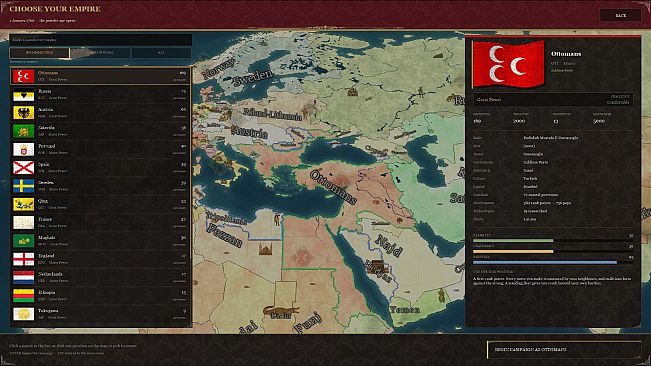Viewport: 651px width, 366px height.
Task: Click the empire search field
Action: pyautogui.click(x=100, y=40)
